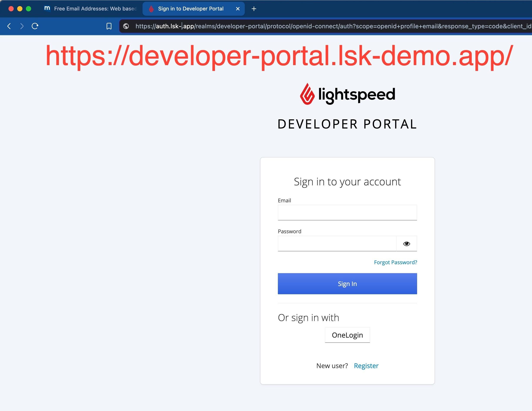Switch to the Sign in to Developer Portal tab
This screenshot has width=532, height=411.
pos(191,8)
